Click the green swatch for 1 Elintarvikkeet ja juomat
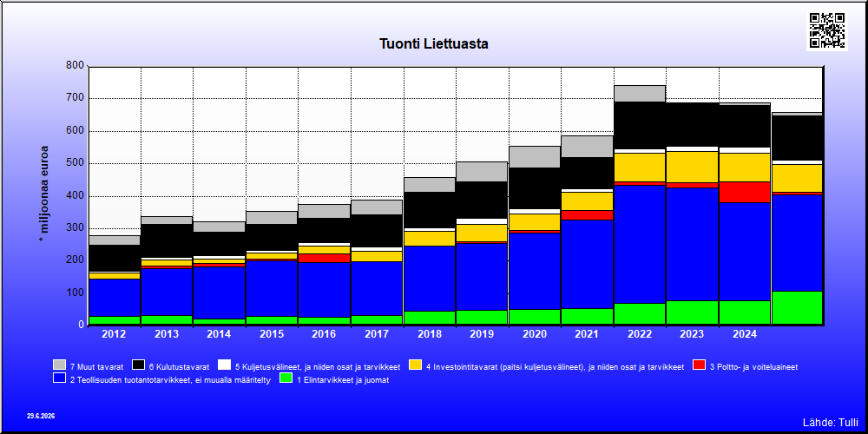 point(286,378)
